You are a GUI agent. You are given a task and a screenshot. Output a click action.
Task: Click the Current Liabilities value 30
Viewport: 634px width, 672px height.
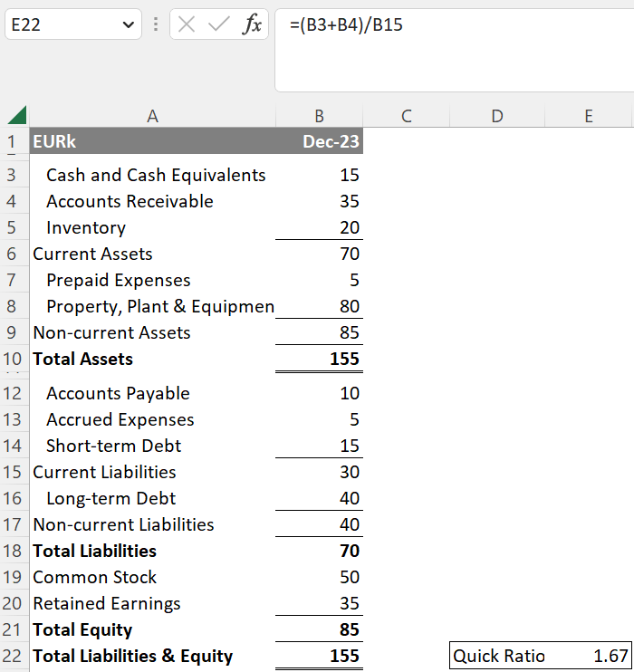[x=319, y=472]
